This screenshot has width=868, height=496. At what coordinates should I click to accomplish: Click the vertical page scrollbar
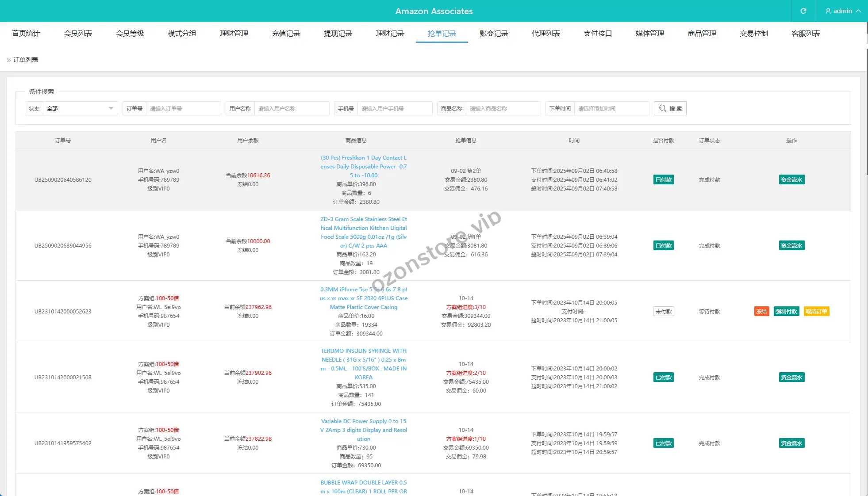(x=866, y=111)
